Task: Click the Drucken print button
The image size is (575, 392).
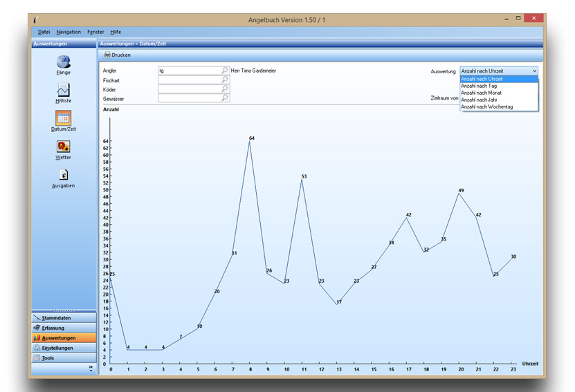Action: point(117,55)
